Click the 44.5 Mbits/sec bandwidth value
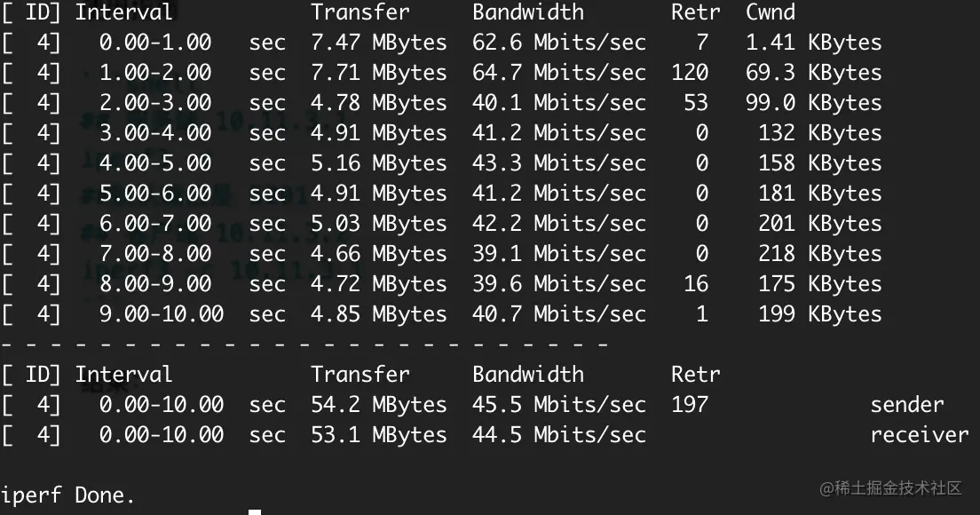980x515 pixels. [558, 435]
